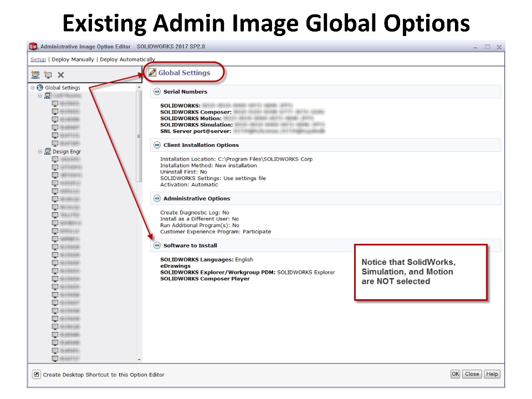Click the Add Machine icon in tree toolbar
Screen dimensions: 532x399
48,75
